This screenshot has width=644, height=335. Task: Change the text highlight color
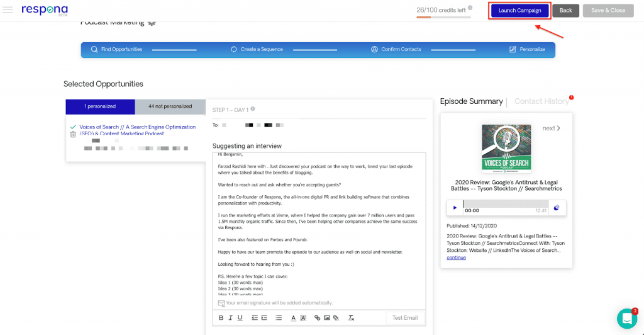(303, 318)
